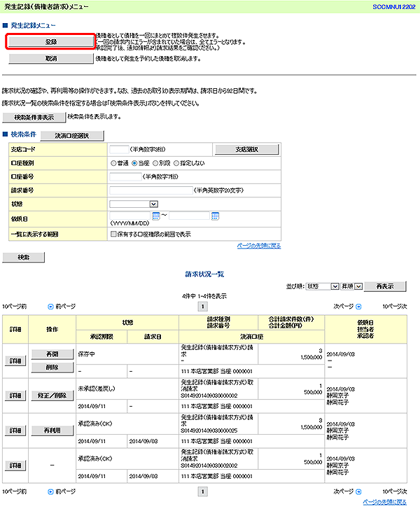The height and width of the screenshot is (511, 420).
Task: Click 4件中 1-4件を表示 count text
Action: tap(204, 296)
